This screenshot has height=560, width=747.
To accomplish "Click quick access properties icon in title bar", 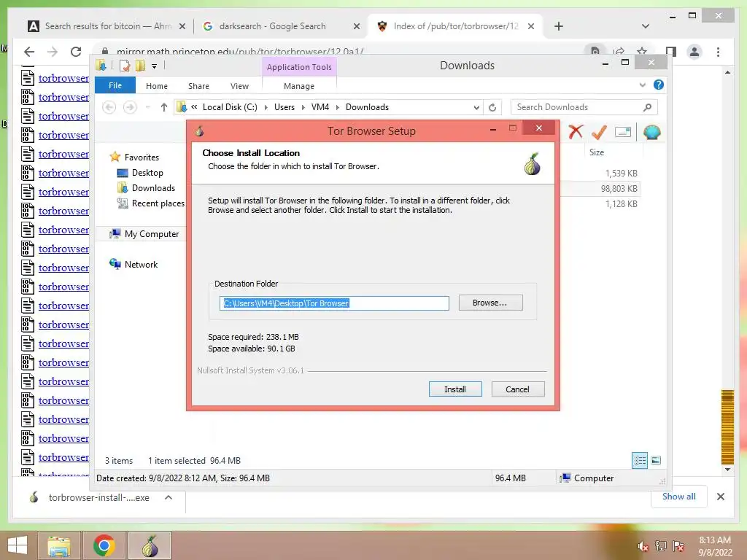I will pyautogui.click(x=125, y=66).
